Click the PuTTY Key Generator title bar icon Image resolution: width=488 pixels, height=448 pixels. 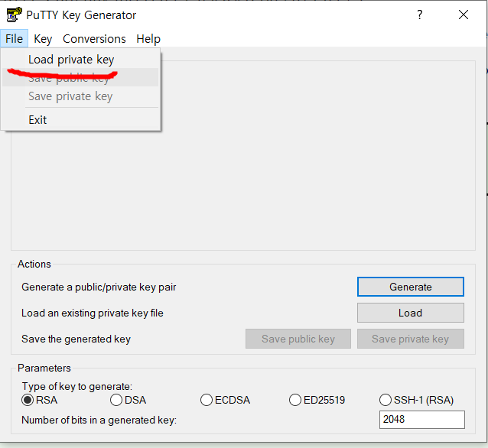14,15
